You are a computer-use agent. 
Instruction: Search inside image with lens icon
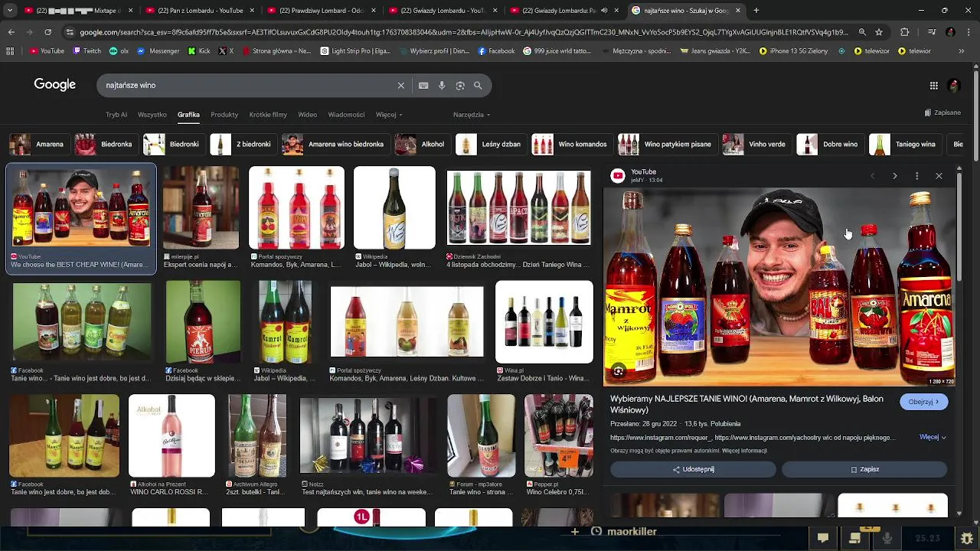pos(618,372)
